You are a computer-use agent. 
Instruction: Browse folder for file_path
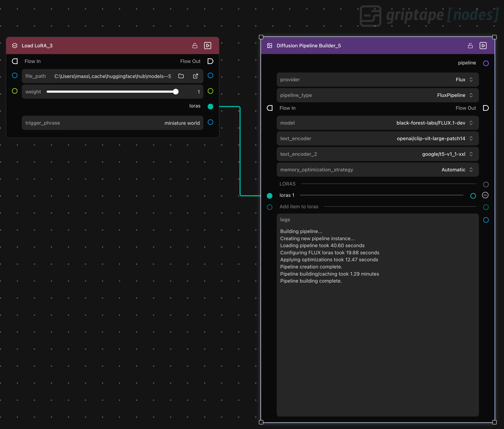click(x=181, y=76)
